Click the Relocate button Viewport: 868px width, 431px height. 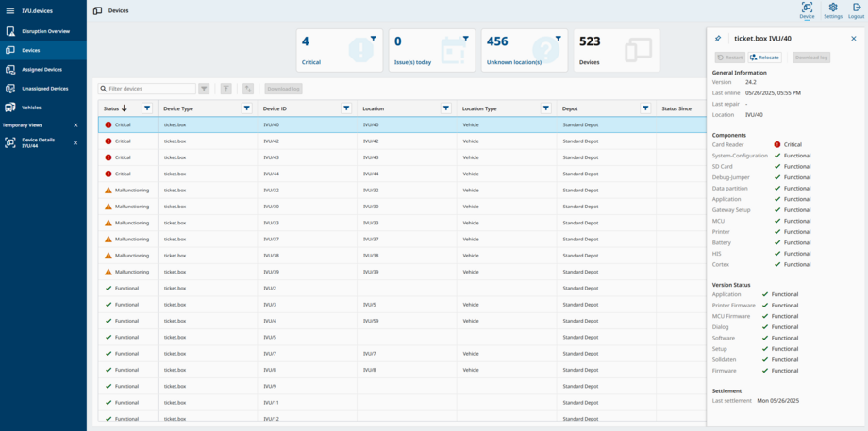click(765, 58)
